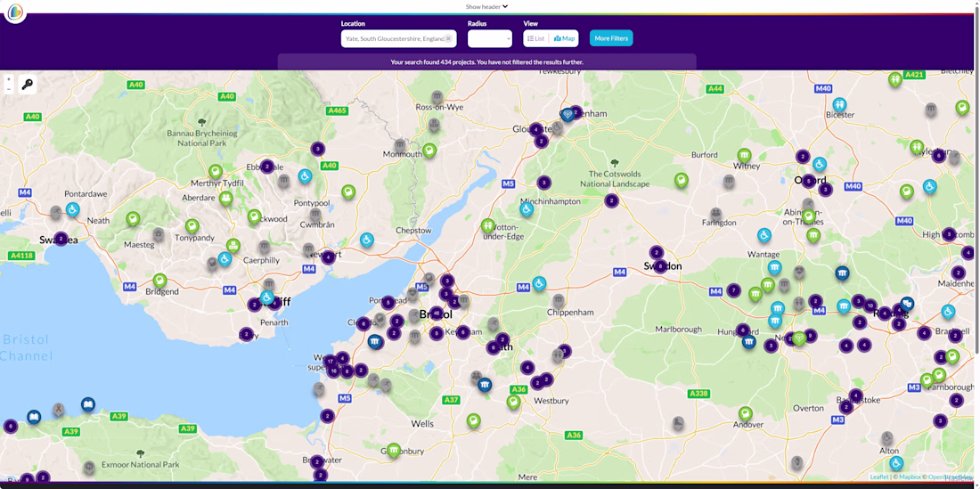Screen dimensions: 980x489
Task: Click green speech pin near Wells
Action: pyautogui.click(x=474, y=420)
